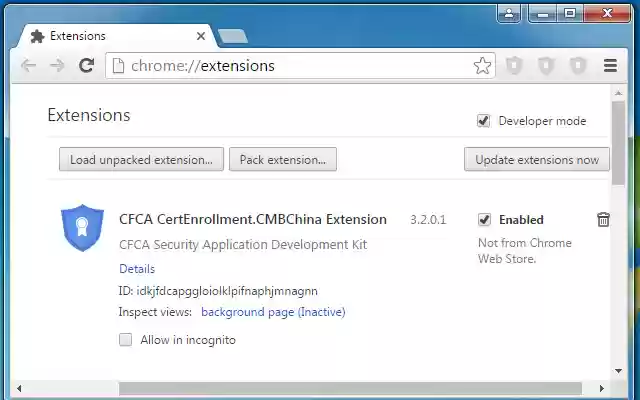Click CFCA Security Application Development Kit description
Screen dimensions: 640x400
click(243, 245)
